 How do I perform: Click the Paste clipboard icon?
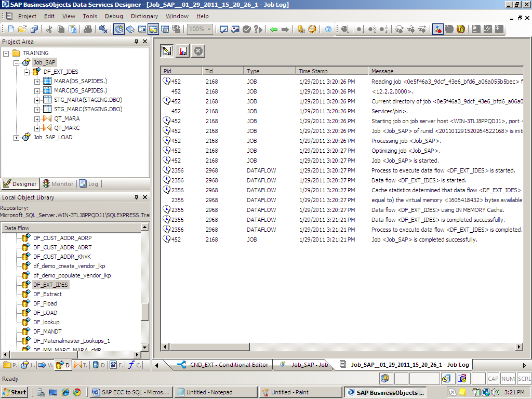click(x=73, y=29)
